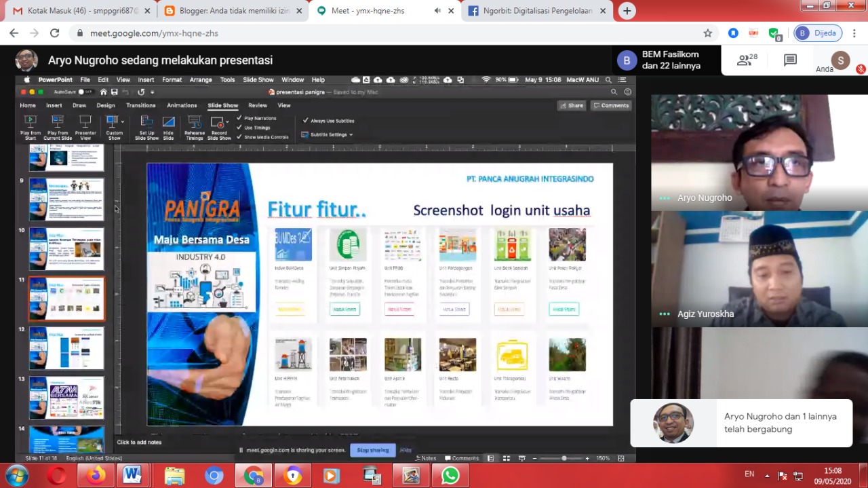Reload the Meet page

[x=55, y=33]
